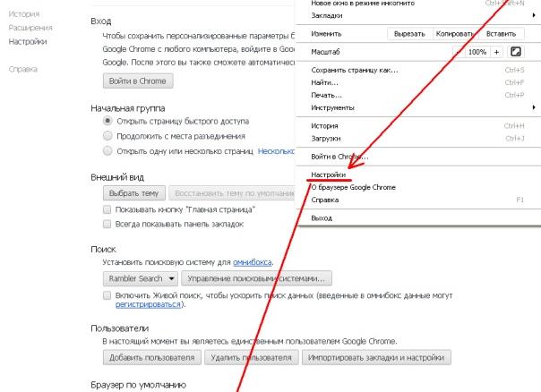Select Настройки in left sidebar
The width and height of the screenshot is (541, 392).
click(28, 42)
